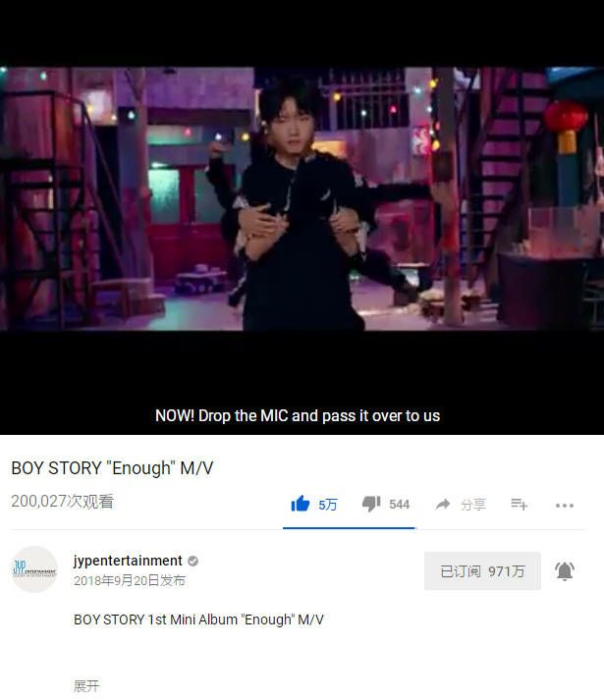Click the video frame to pause playback
Viewport: 604px width, 700px height.
click(x=302, y=198)
